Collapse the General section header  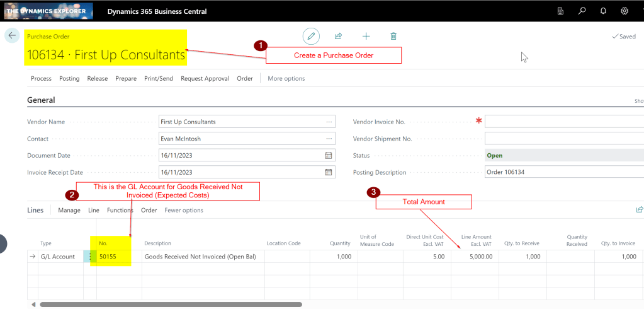point(42,100)
